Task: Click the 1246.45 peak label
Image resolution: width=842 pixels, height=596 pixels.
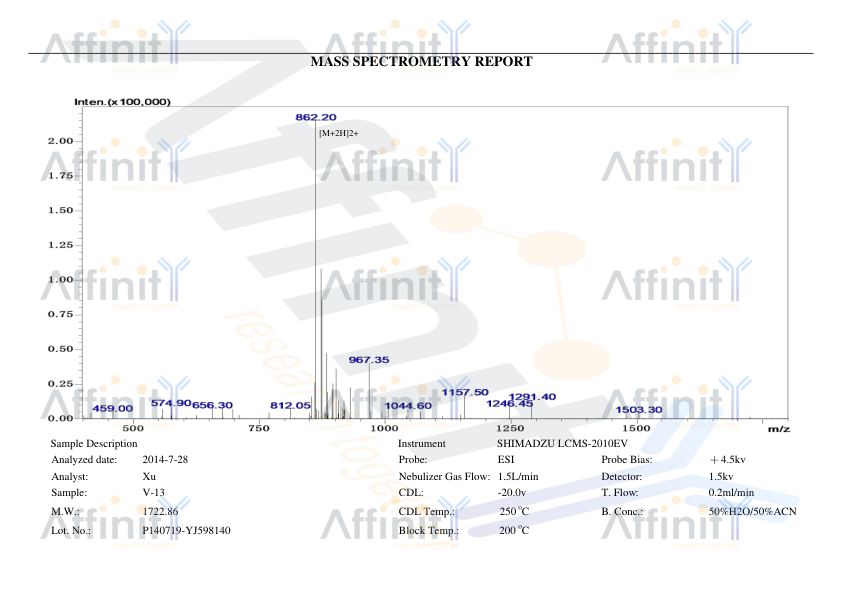Action: (510, 404)
